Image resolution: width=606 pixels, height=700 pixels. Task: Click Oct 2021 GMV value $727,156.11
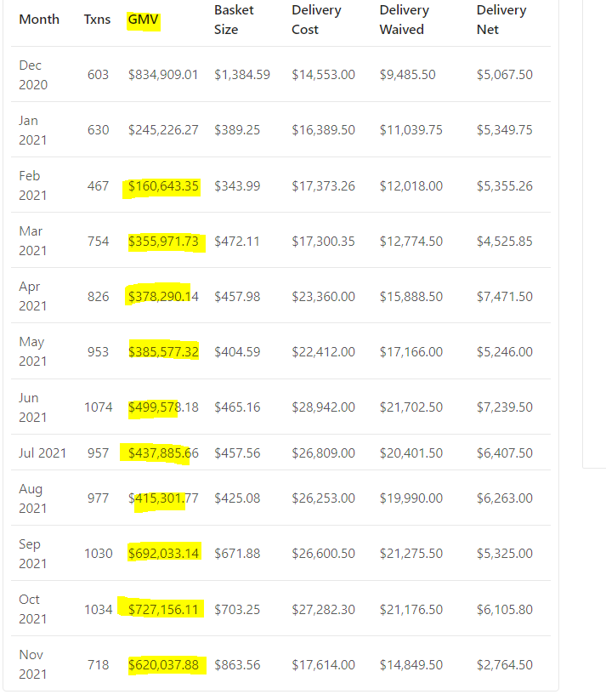[x=163, y=609]
